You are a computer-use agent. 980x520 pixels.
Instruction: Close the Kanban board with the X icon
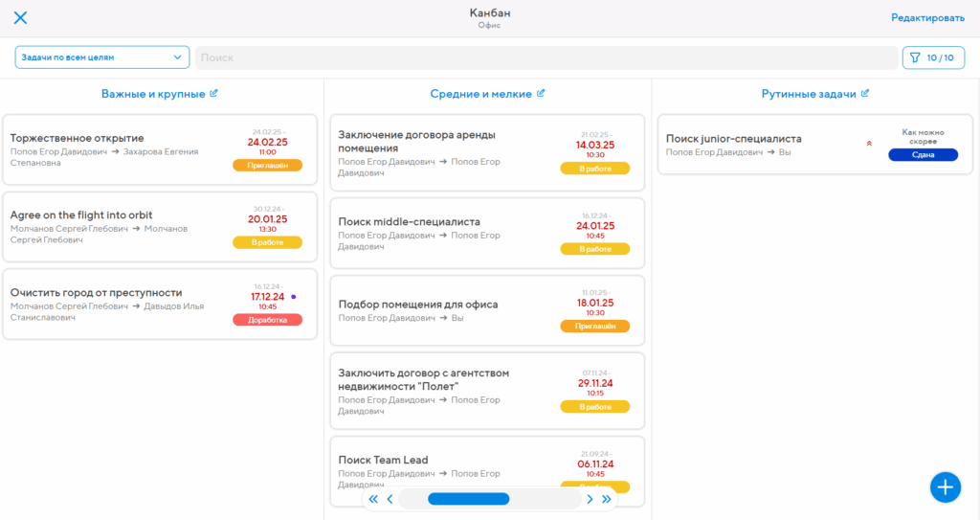point(20,17)
